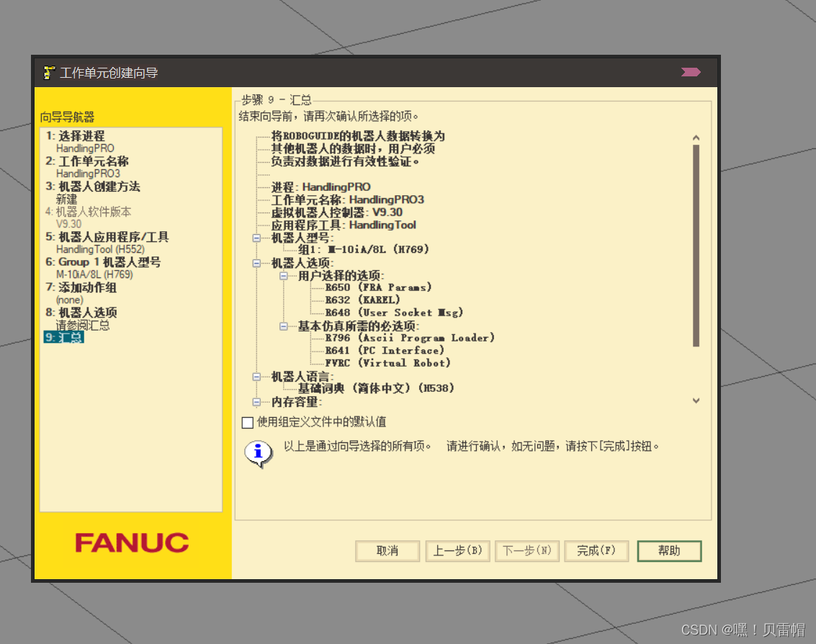Select highlighted step 9: 汇总
The height and width of the screenshot is (644, 816).
(63, 337)
